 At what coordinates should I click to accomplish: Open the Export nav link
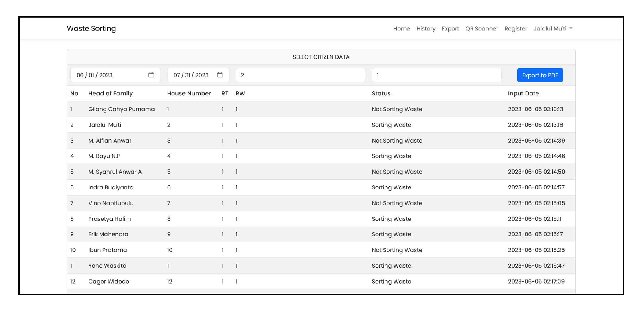(x=450, y=29)
